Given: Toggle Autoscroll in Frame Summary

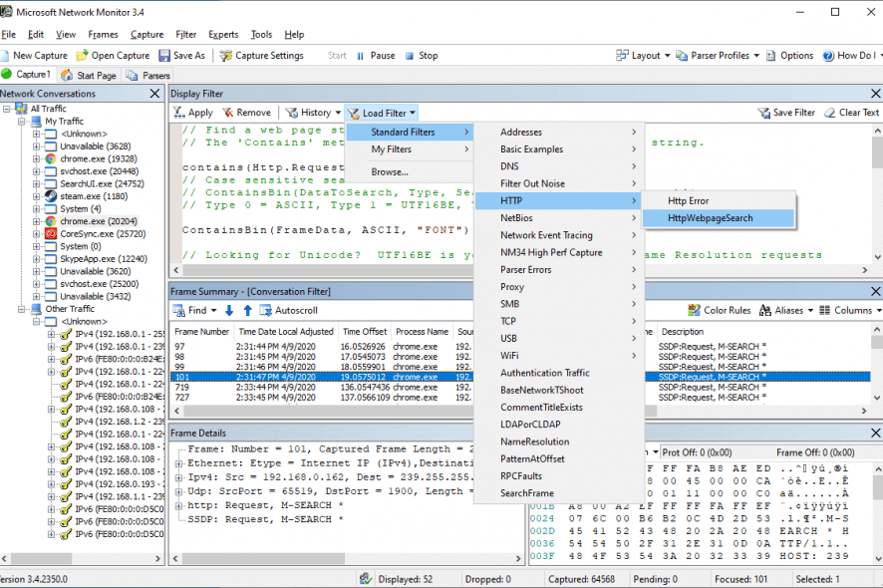Looking at the screenshot, I should pos(288,310).
